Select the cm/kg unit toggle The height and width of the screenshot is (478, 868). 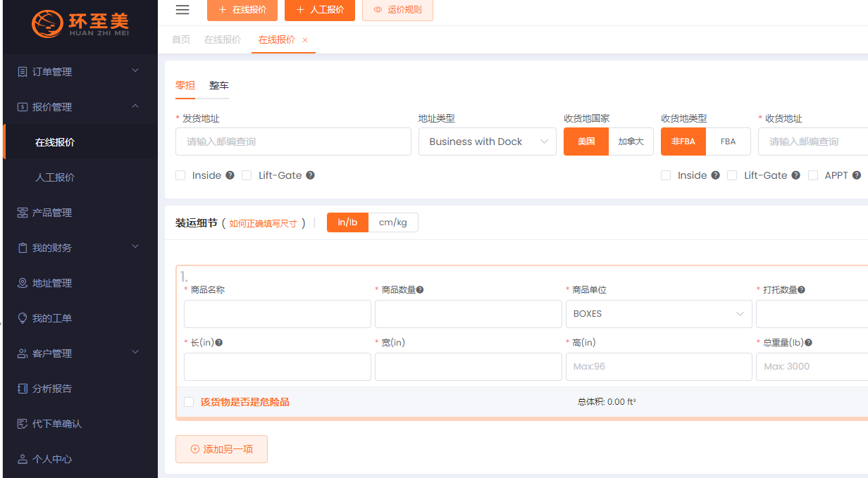[392, 222]
